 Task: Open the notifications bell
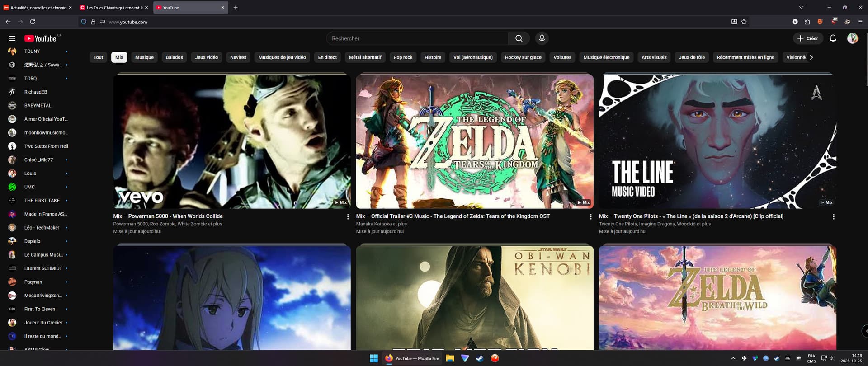pyautogui.click(x=833, y=38)
